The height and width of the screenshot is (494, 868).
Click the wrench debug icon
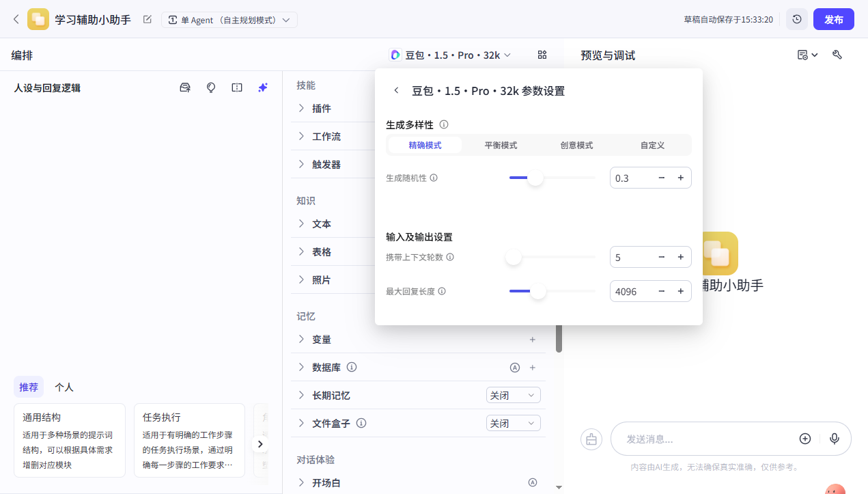837,55
